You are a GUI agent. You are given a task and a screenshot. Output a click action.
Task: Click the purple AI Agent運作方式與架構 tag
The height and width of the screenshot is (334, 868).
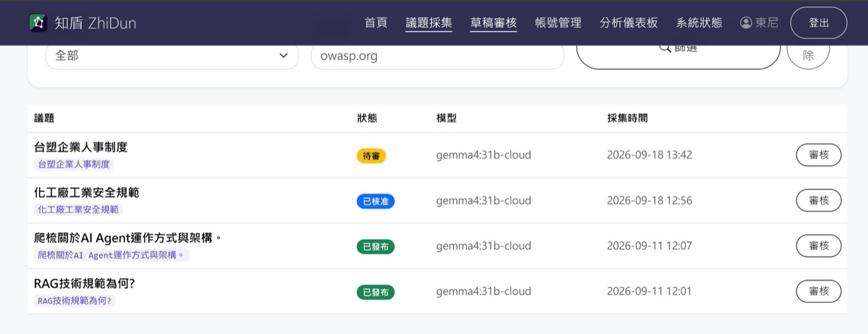112,255
